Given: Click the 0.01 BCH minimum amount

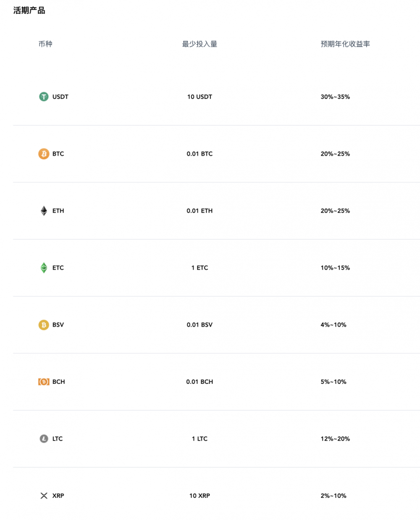Looking at the screenshot, I should 199,382.
